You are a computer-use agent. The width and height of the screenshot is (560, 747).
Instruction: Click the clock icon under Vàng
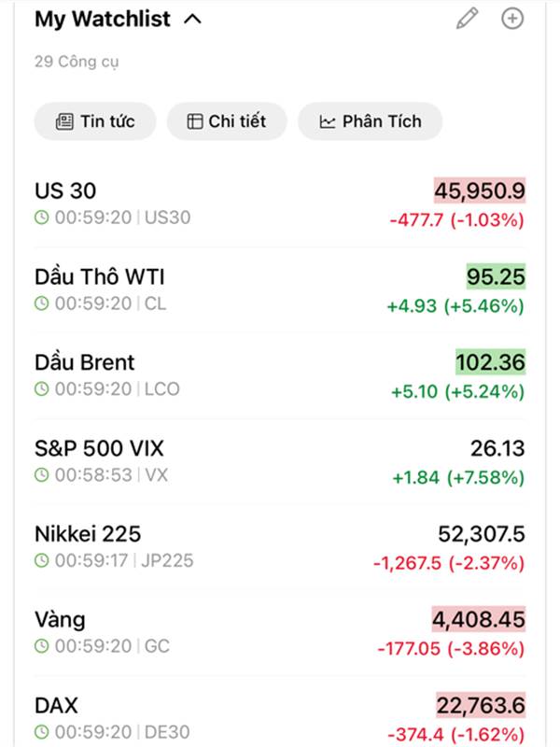pyautogui.click(x=41, y=646)
